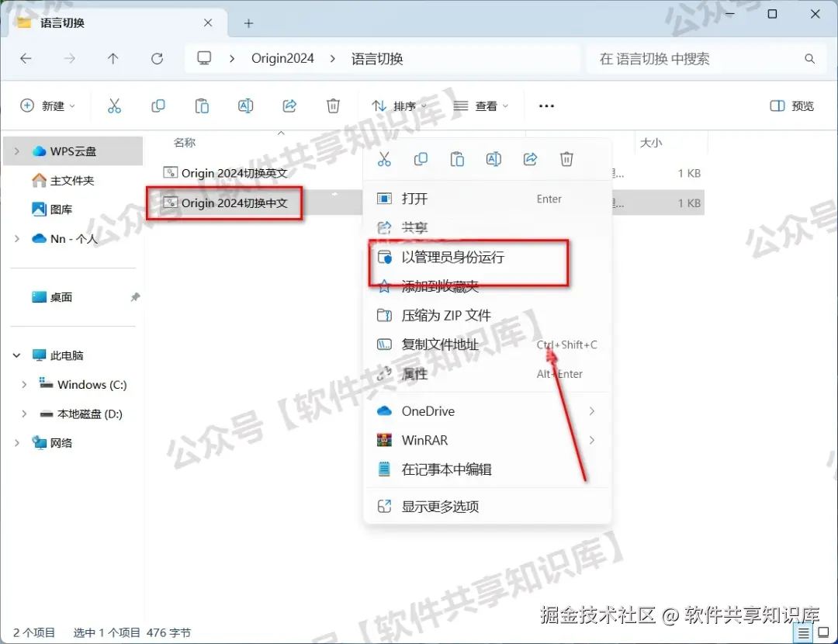Click the share icon in the main toolbar

click(289, 106)
